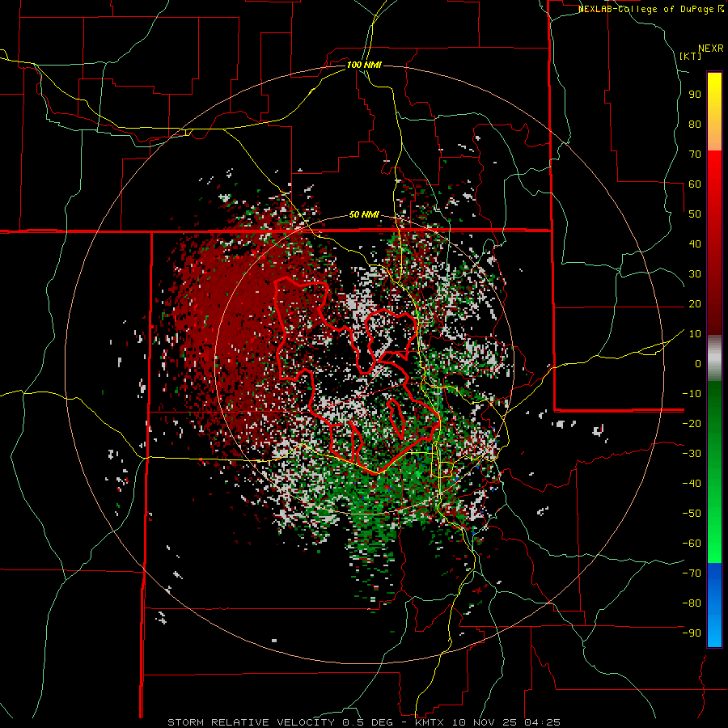
Task: Click the 90 value on velocity scale
Action: [x=695, y=95]
